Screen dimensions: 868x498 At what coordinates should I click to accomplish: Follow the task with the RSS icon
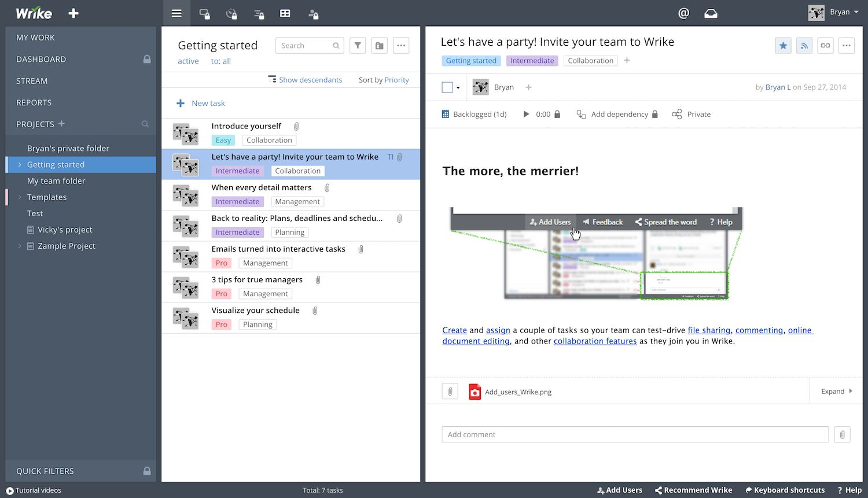point(804,46)
